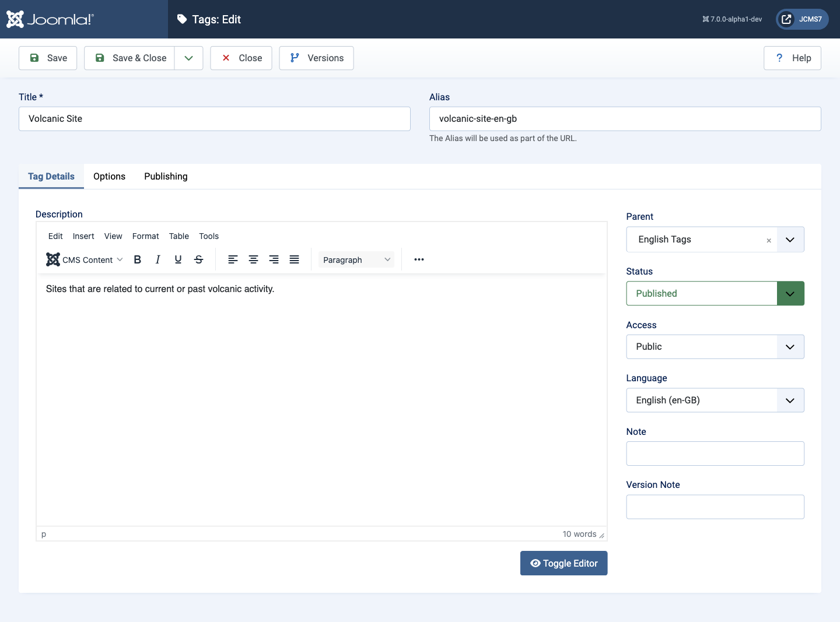Open the editor Tools menu
This screenshot has width=840, height=622.
[x=209, y=236]
